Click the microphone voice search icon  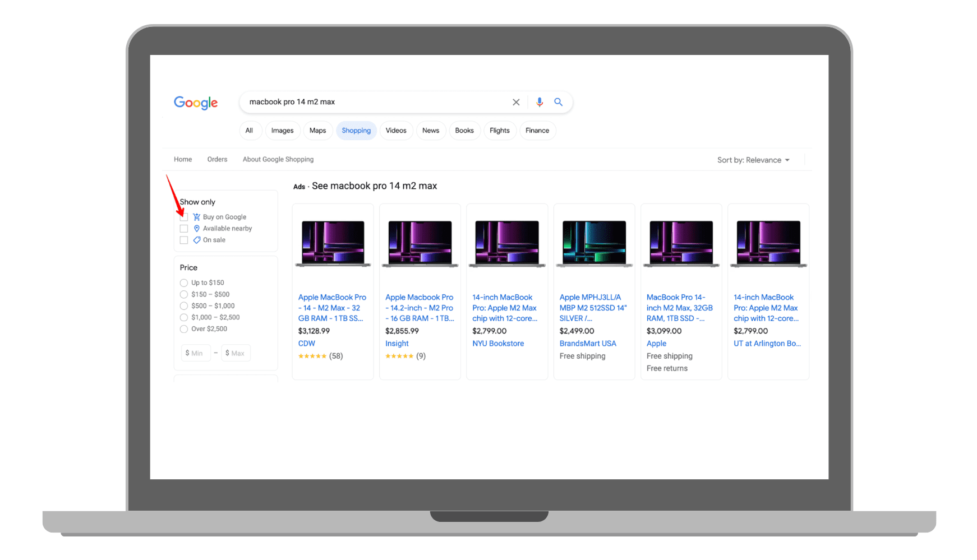pos(539,102)
